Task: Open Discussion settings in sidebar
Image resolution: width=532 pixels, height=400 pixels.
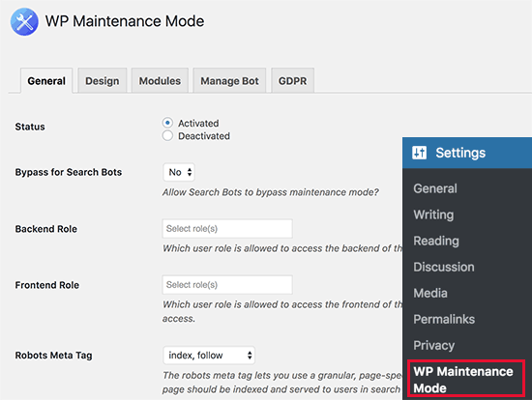Action: 444,267
